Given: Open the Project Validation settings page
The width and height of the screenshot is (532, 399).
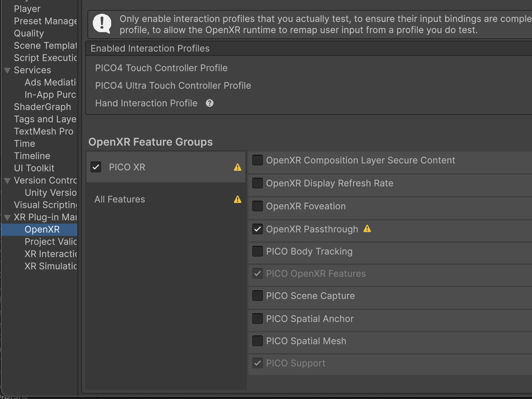Looking at the screenshot, I should [x=51, y=242].
